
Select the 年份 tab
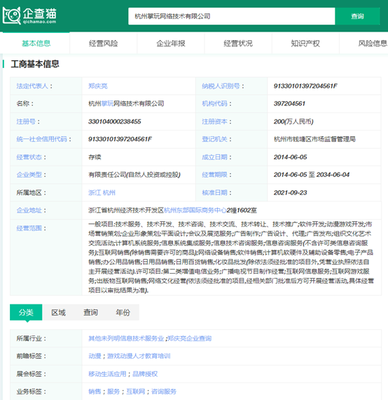point(123,312)
